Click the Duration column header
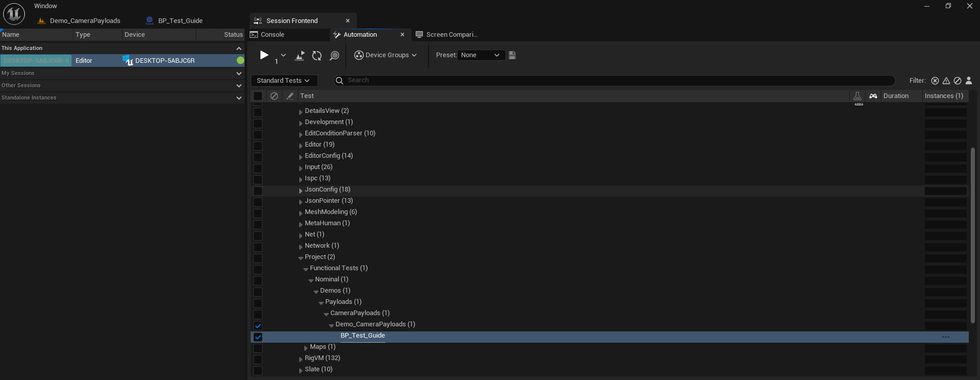 click(896, 96)
